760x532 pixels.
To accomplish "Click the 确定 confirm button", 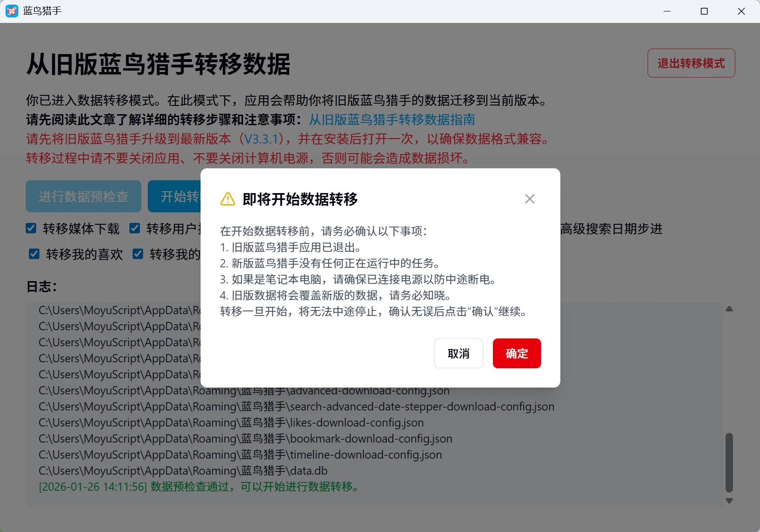I will click(x=516, y=353).
